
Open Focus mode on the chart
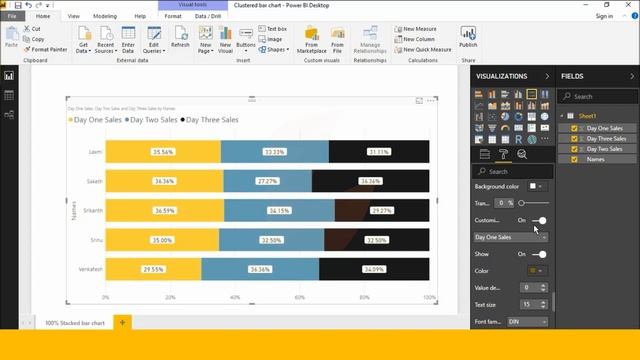coord(419,100)
